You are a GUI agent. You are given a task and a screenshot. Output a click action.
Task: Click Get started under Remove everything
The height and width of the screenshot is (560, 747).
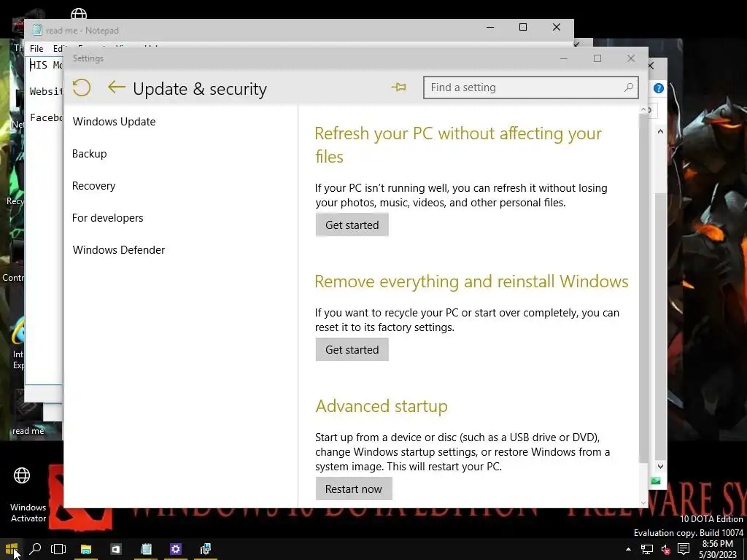[352, 349]
